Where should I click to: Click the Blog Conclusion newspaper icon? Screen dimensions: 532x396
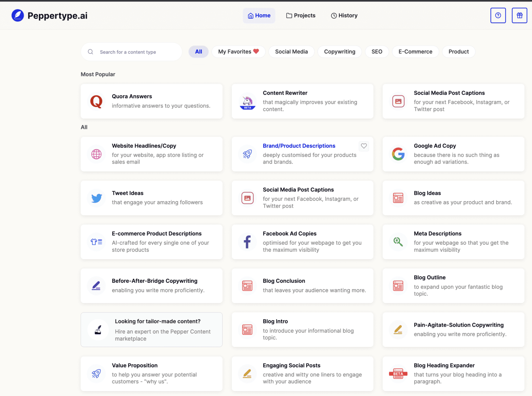(247, 286)
